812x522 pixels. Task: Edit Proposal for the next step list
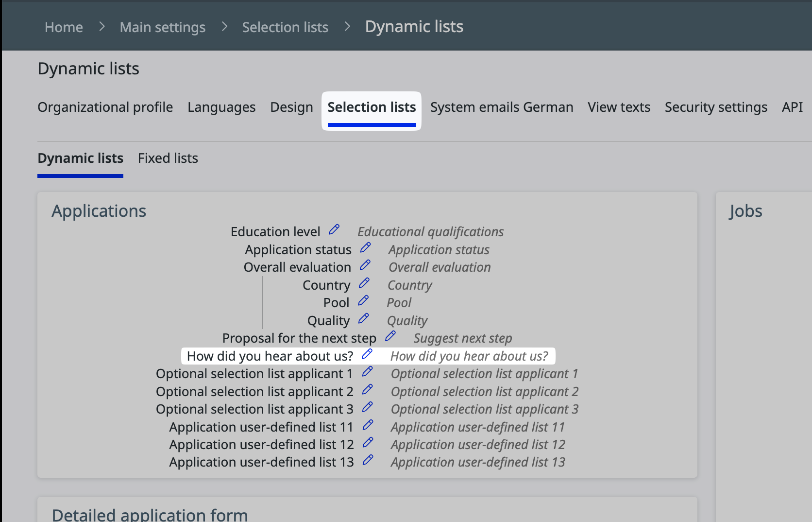(390, 336)
